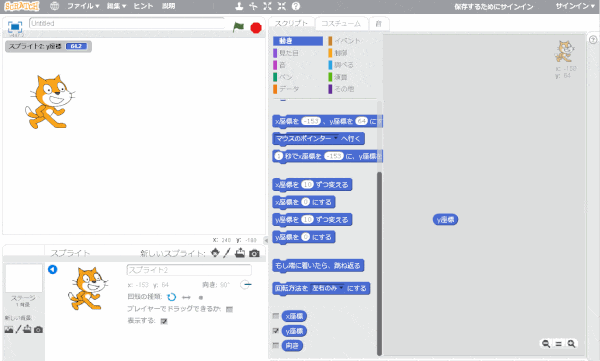Open マウスのポインター dropdown in block
This screenshot has width=600, height=361.
[x=336, y=138]
